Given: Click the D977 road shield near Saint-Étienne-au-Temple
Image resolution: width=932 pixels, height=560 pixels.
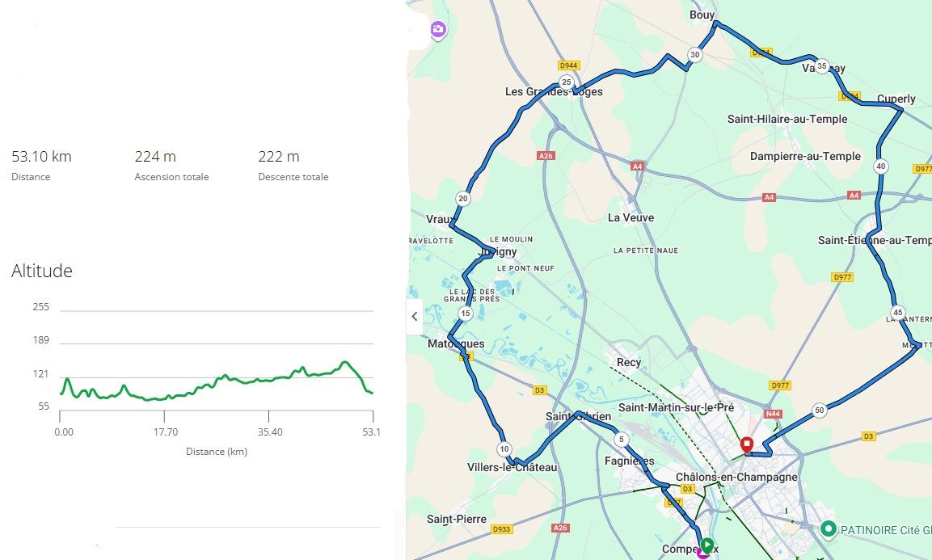Looking at the screenshot, I should [842, 277].
